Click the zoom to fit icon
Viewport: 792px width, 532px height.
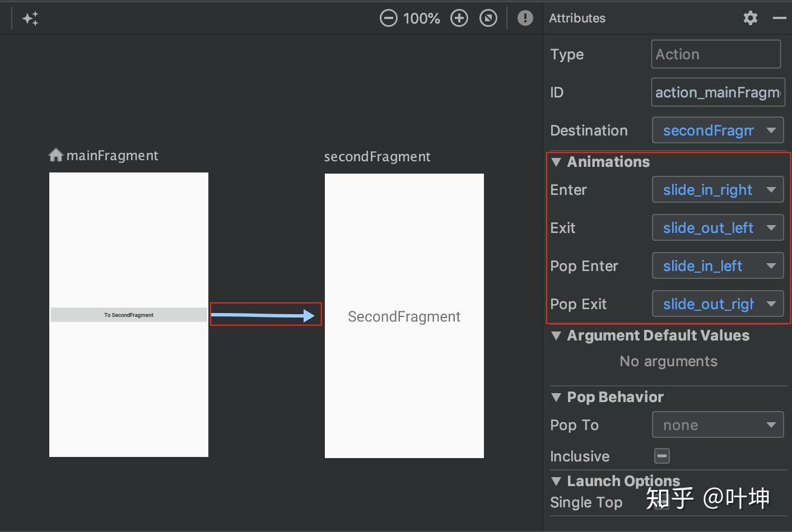click(488, 18)
